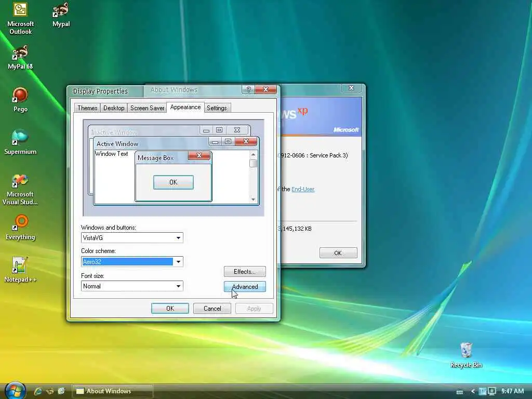
Task: Confirm Display Properties with OK
Action: pyautogui.click(x=170, y=309)
